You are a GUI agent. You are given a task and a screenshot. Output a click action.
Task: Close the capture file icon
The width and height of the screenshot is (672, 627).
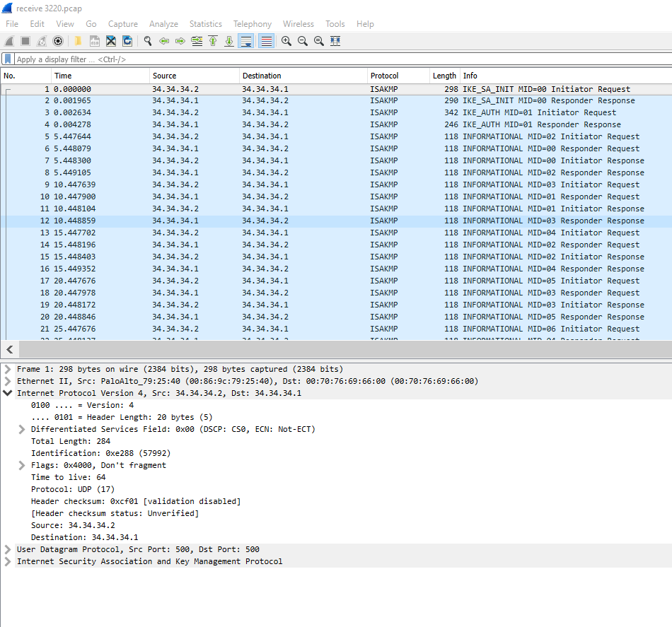[x=111, y=41]
